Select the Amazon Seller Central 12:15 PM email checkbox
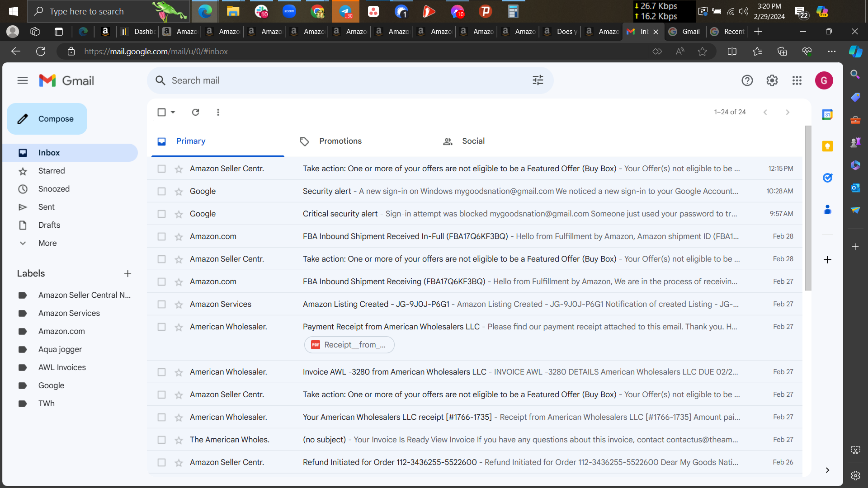 click(x=161, y=169)
